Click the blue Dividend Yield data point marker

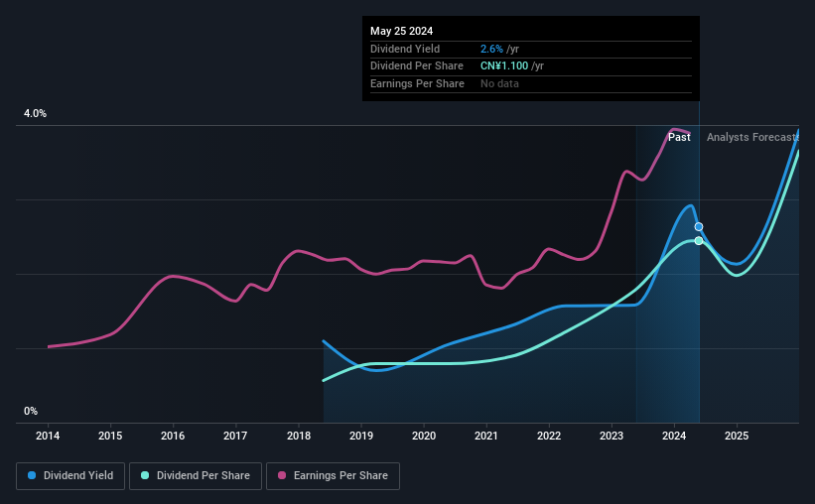(x=699, y=226)
